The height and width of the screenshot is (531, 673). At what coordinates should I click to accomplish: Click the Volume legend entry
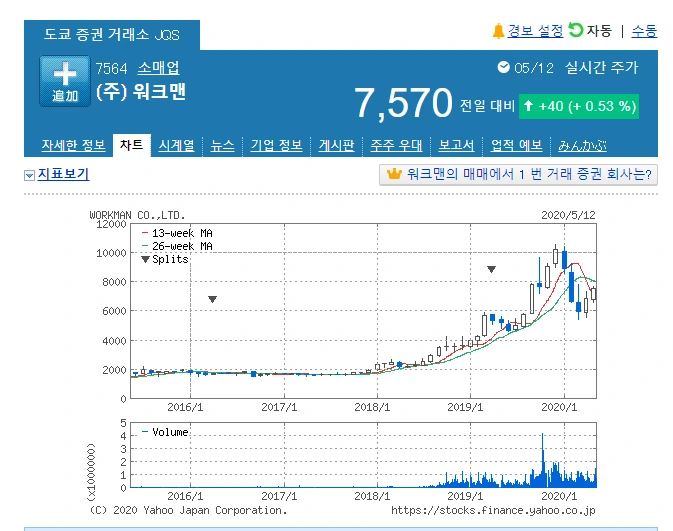point(165,432)
